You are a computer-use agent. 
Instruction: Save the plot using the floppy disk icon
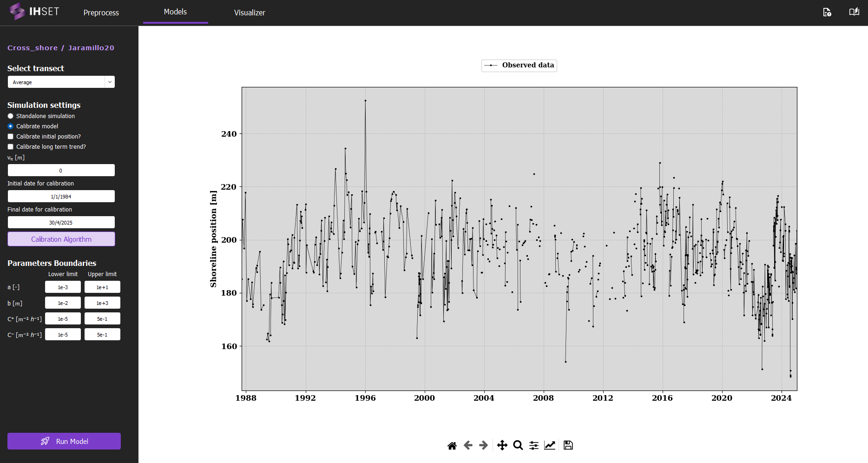point(568,445)
